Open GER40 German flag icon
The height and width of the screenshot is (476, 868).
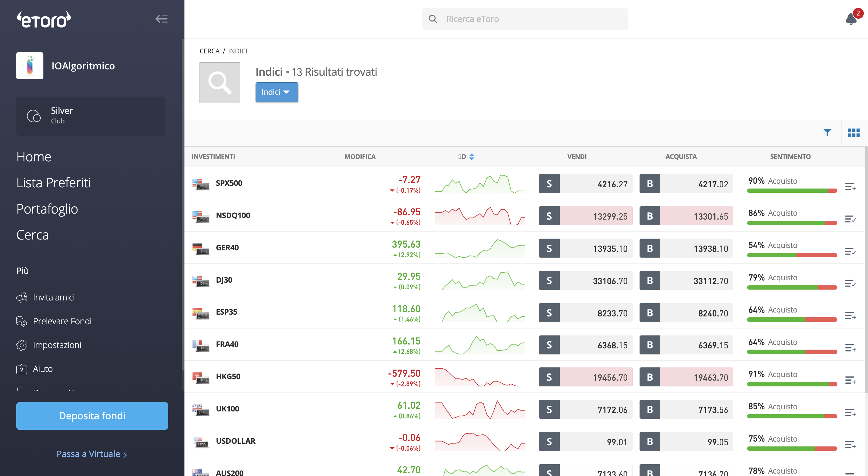pyautogui.click(x=201, y=249)
